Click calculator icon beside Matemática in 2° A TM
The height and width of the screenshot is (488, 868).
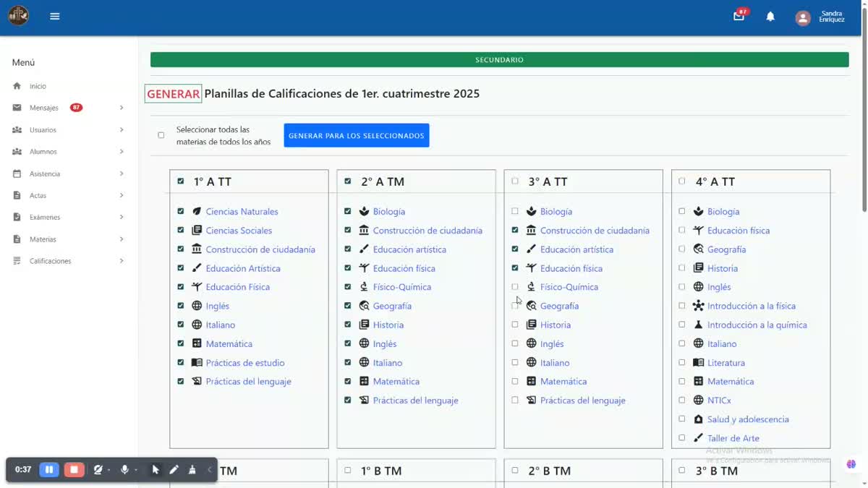pos(364,381)
